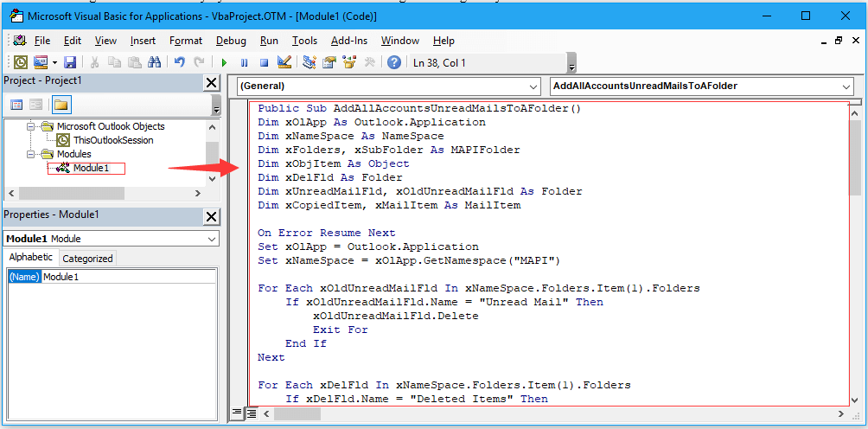The image size is (868, 429).
Task: Select the Microsoft Outlook Objects folder
Action: pyautogui.click(x=110, y=126)
